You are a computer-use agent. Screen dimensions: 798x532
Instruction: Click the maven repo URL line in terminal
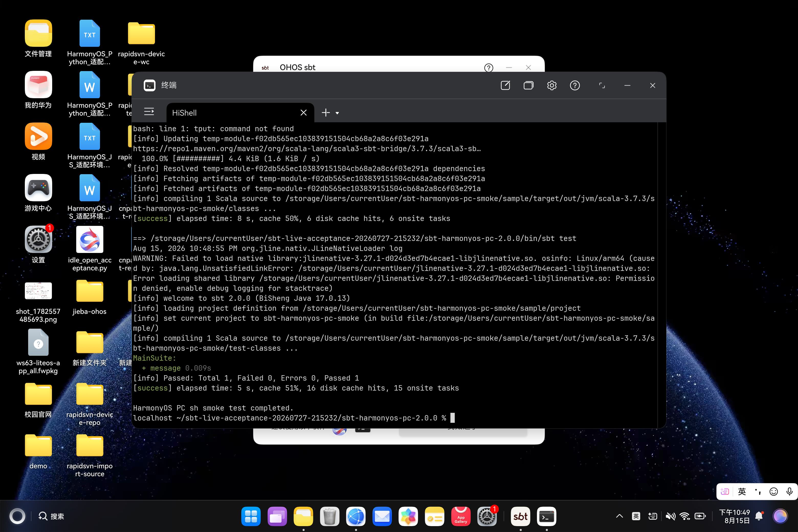point(307,149)
